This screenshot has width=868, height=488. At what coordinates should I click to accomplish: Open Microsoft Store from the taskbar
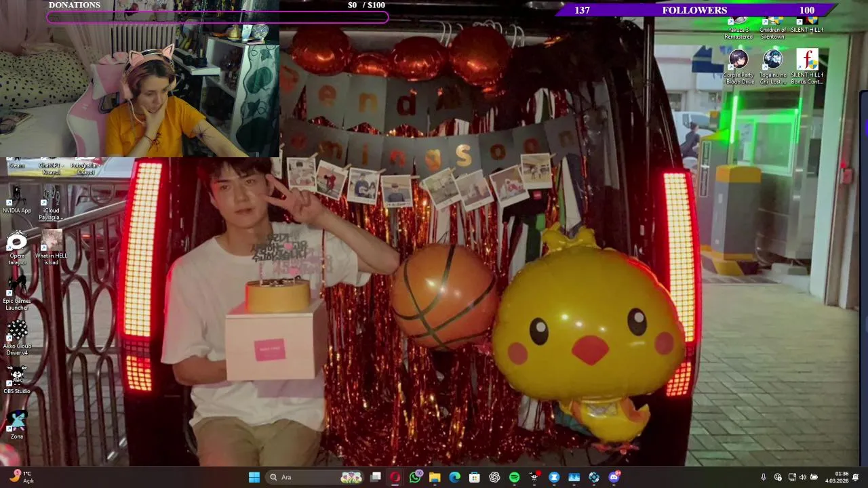click(475, 477)
